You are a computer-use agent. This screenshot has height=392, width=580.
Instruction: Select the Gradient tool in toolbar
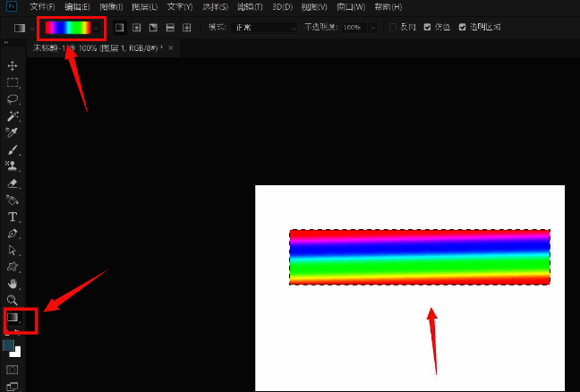pyautogui.click(x=13, y=318)
